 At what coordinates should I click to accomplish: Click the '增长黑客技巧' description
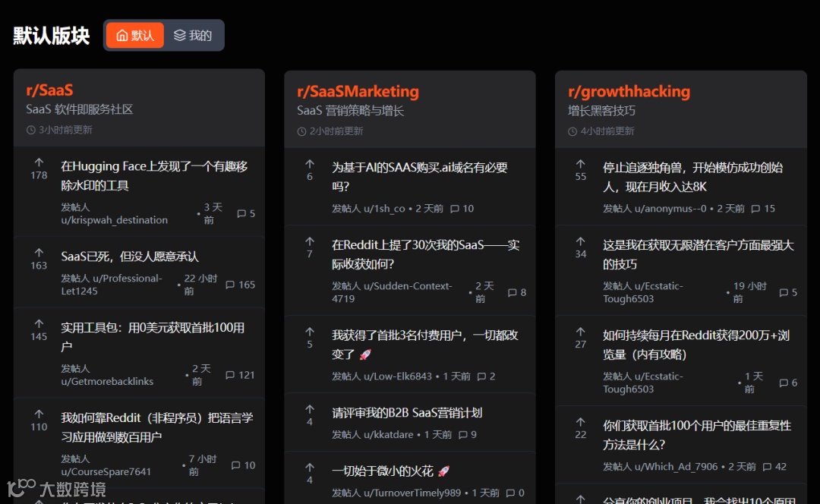(601, 111)
